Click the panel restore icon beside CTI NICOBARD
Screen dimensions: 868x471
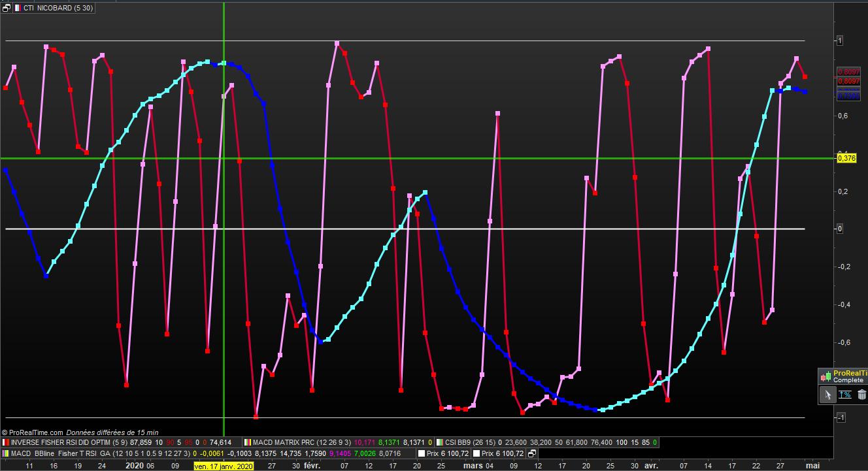[6, 8]
